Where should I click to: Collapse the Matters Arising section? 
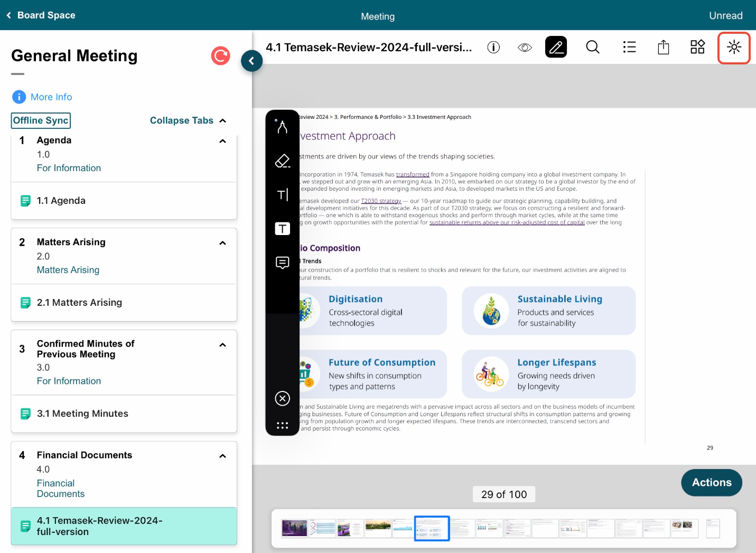click(223, 243)
